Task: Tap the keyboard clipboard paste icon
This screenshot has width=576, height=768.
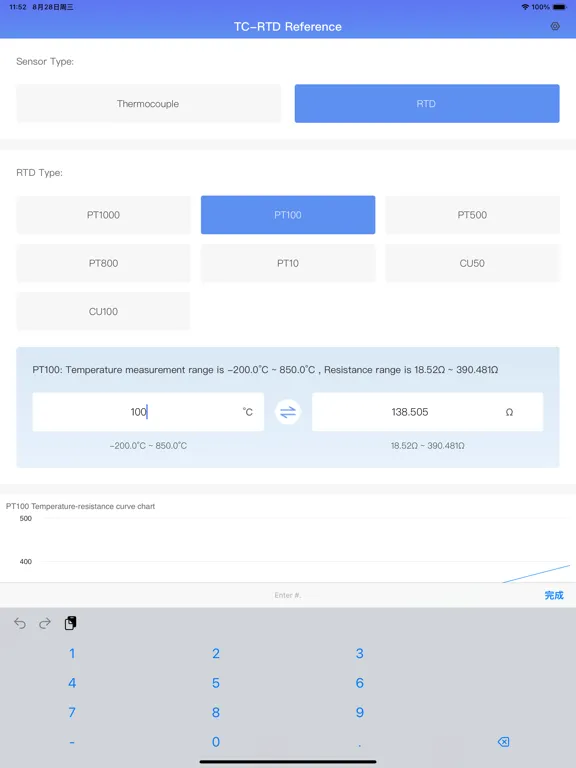Action: pos(70,623)
